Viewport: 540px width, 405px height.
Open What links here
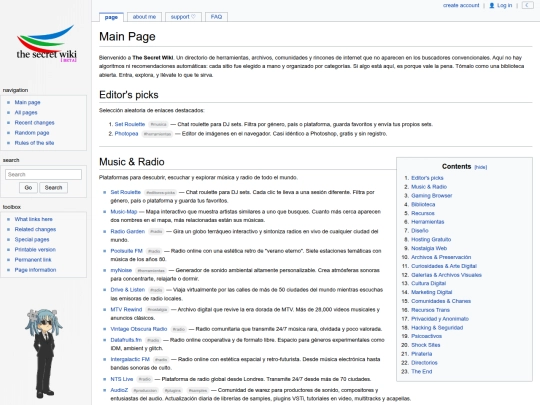[x=34, y=219]
